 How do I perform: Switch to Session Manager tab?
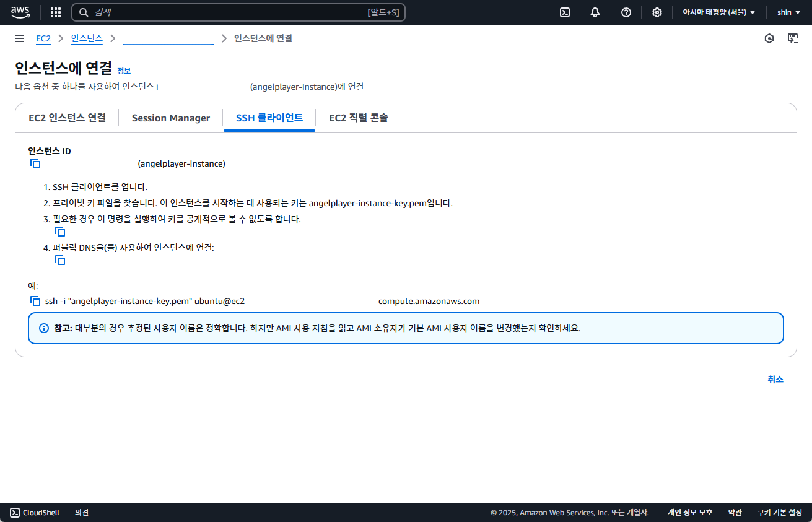click(171, 118)
